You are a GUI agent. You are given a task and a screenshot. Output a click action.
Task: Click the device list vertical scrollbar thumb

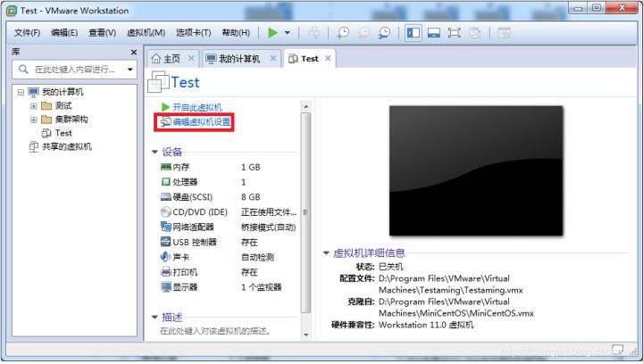[x=306, y=212]
